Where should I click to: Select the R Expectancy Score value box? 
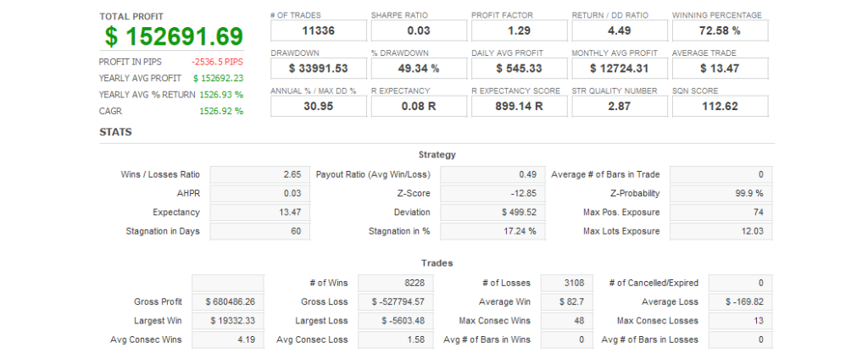click(x=519, y=106)
